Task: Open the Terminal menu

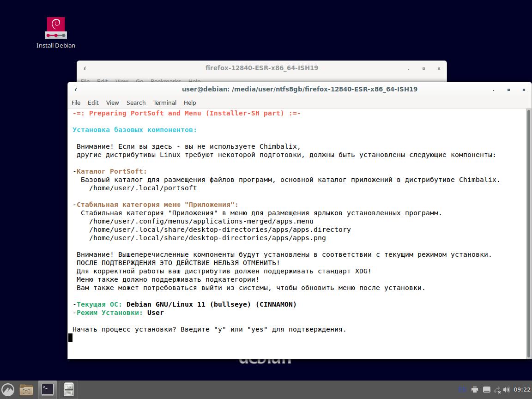Action: (x=164, y=103)
